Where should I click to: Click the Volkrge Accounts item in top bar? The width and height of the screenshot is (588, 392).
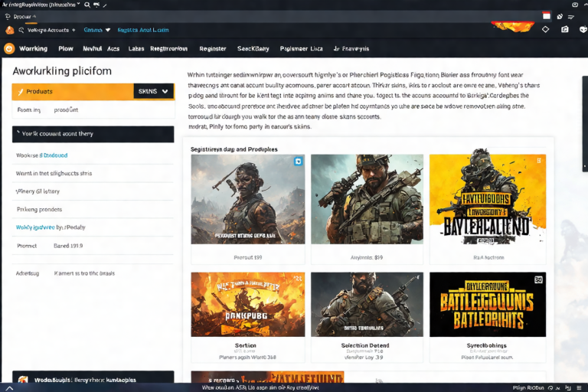(48, 30)
